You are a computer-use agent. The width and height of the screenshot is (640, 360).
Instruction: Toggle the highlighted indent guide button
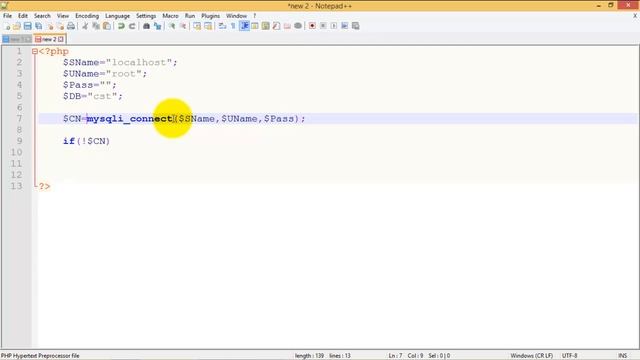pos(244,26)
